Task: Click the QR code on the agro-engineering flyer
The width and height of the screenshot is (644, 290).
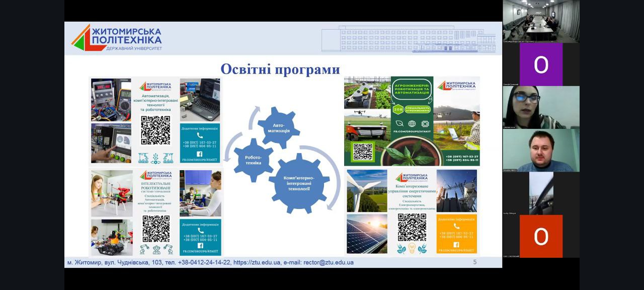Action: point(363,152)
